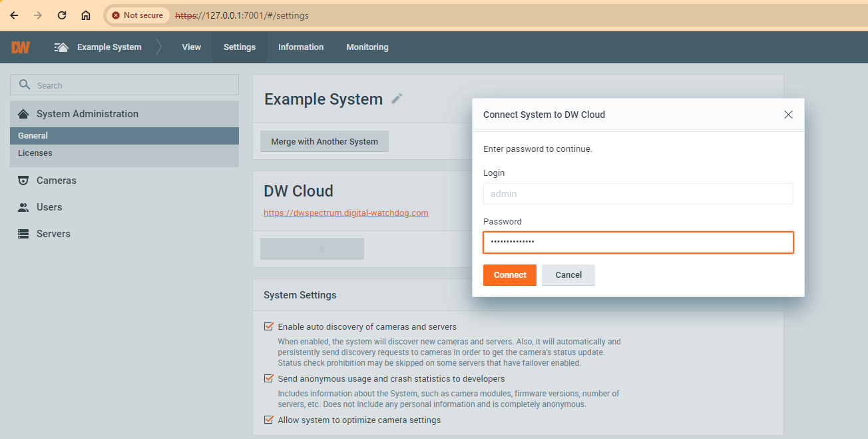Screen dimensions: 868x439
Task: Switch to the Monitoring tab
Action: (367, 47)
